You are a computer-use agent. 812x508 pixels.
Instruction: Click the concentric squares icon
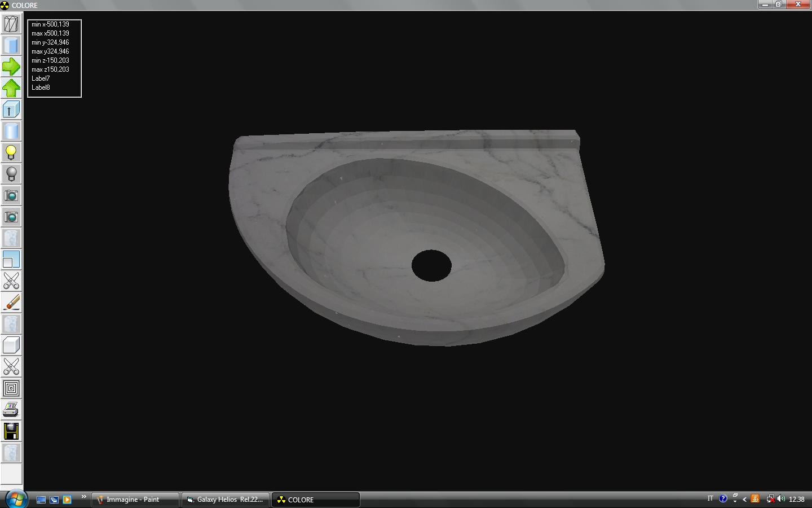click(x=11, y=388)
